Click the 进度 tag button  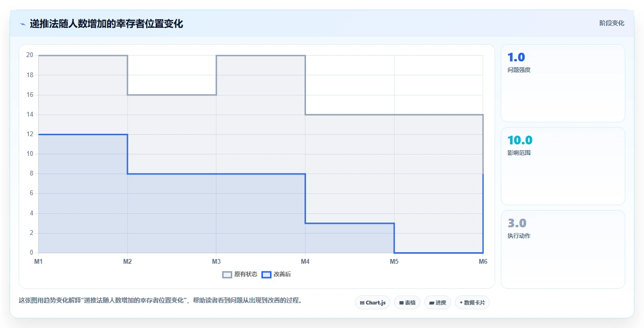(438, 303)
